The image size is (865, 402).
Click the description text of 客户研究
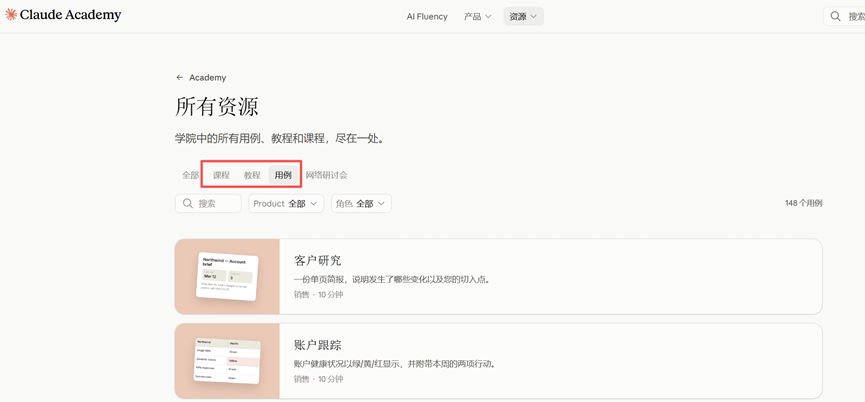(x=392, y=280)
